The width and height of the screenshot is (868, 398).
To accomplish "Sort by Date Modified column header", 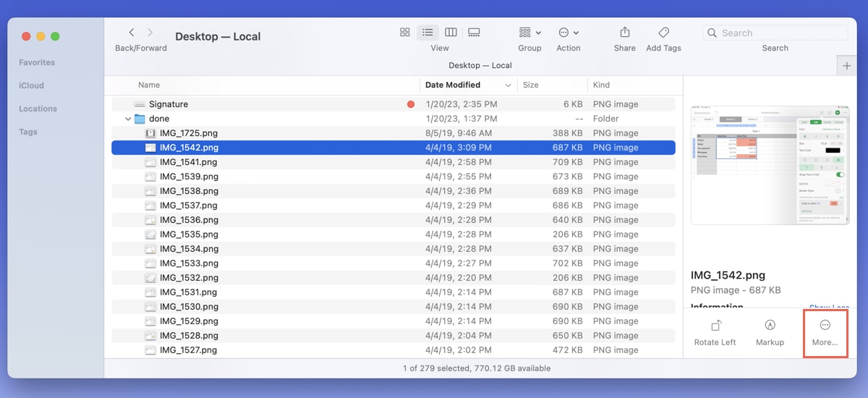I will point(453,85).
